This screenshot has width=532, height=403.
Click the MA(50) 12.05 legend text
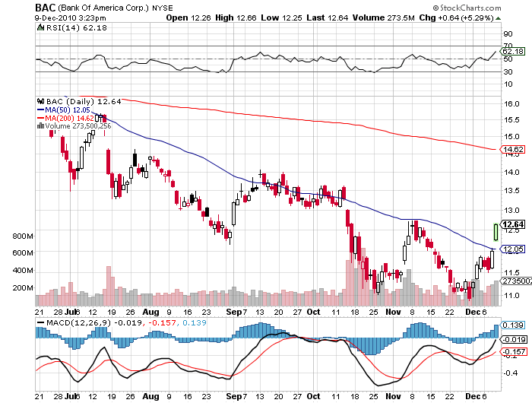(68, 110)
